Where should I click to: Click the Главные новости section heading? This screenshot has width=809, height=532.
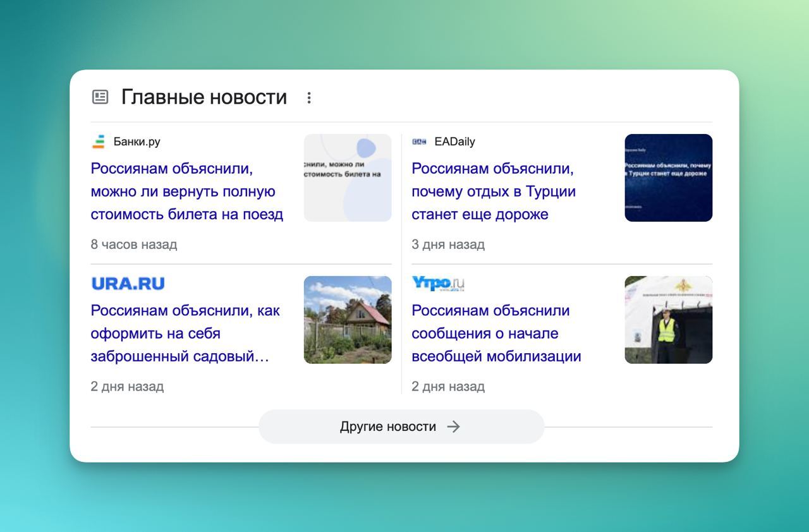click(204, 97)
